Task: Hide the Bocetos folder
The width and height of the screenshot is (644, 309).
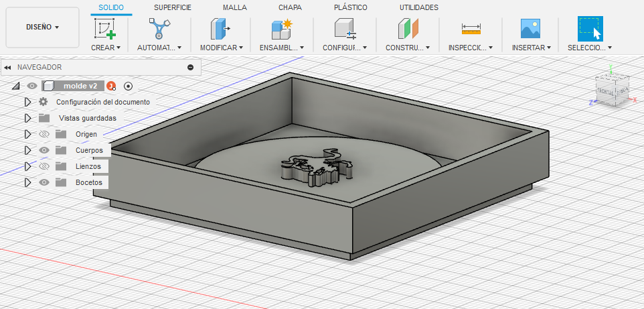Action: point(44,182)
